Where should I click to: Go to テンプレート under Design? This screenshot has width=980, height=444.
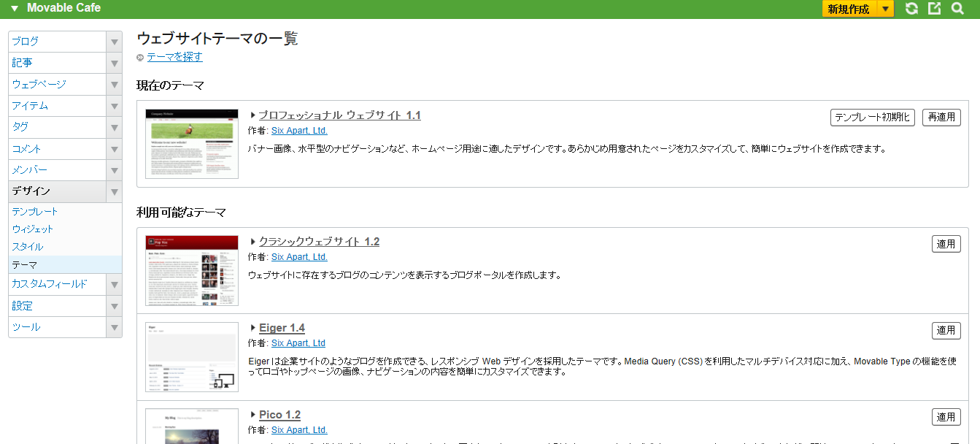[x=35, y=212]
